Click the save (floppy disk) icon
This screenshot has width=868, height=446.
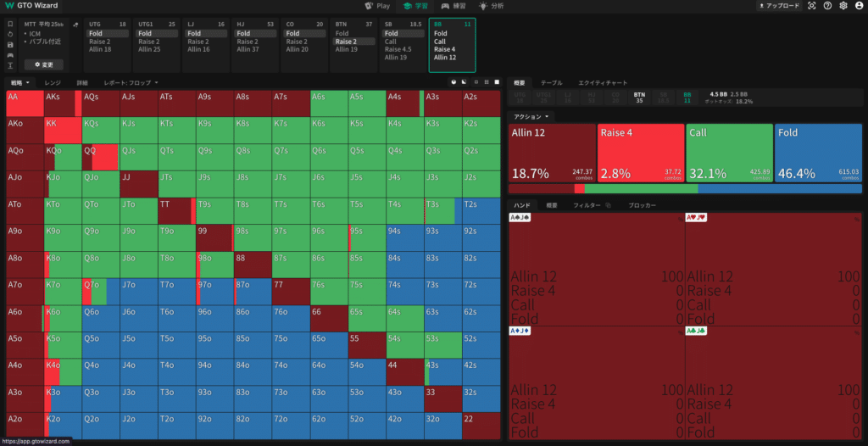click(10, 45)
